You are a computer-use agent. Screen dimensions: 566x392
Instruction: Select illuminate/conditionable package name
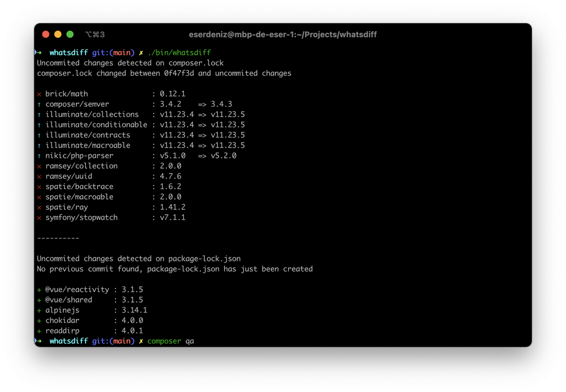pos(96,125)
